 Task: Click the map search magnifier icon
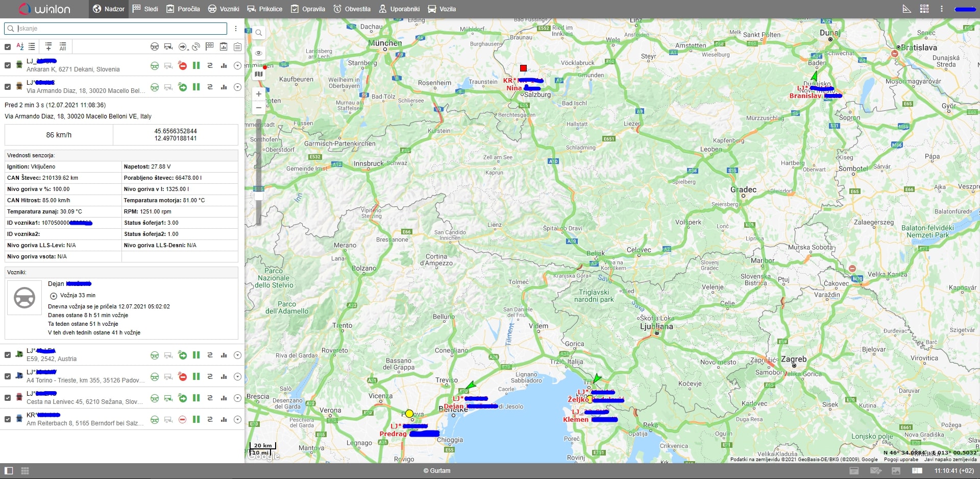pos(259,33)
